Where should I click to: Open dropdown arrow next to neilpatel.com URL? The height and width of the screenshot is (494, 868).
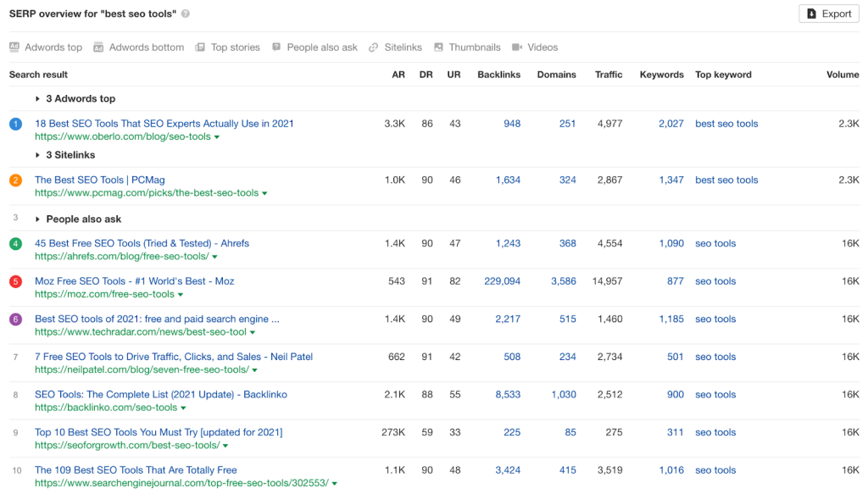click(254, 370)
